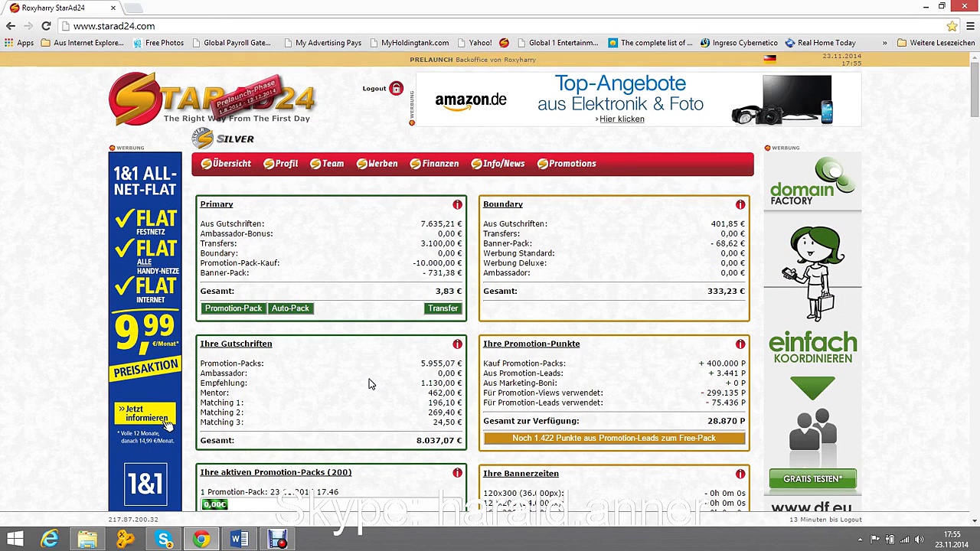980x551 pixels.
Task: Select the Promotions menu item
Action: (567, 164)
